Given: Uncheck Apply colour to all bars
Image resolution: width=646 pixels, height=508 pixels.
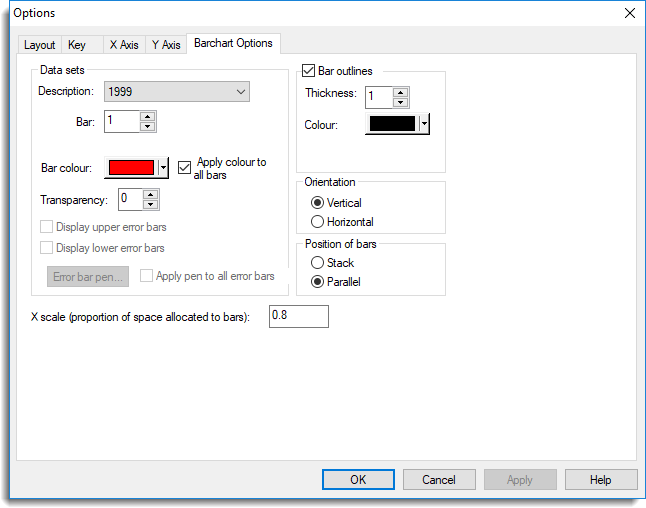Looking at the screenshot, I should point(184,168).
